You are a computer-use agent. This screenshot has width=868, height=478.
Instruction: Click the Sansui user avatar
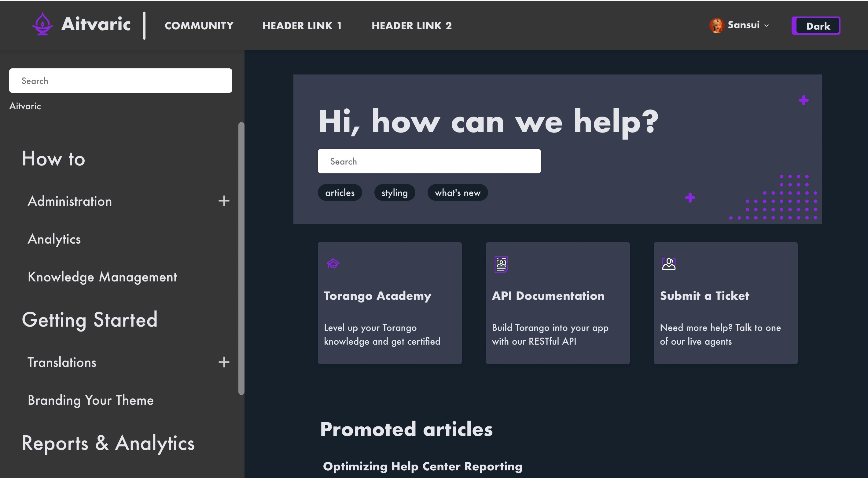[716, 26]
